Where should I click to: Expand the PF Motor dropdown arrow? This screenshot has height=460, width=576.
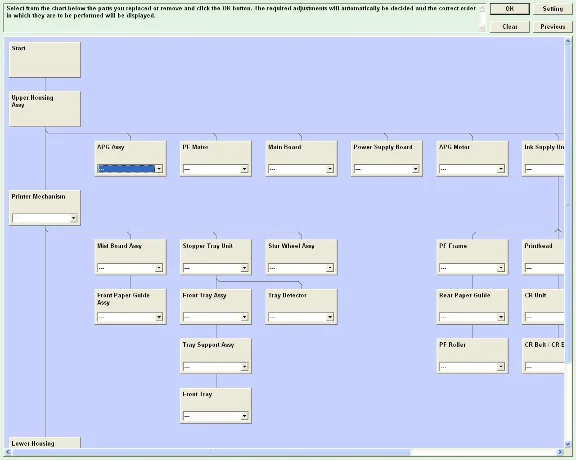coord(244,169)
